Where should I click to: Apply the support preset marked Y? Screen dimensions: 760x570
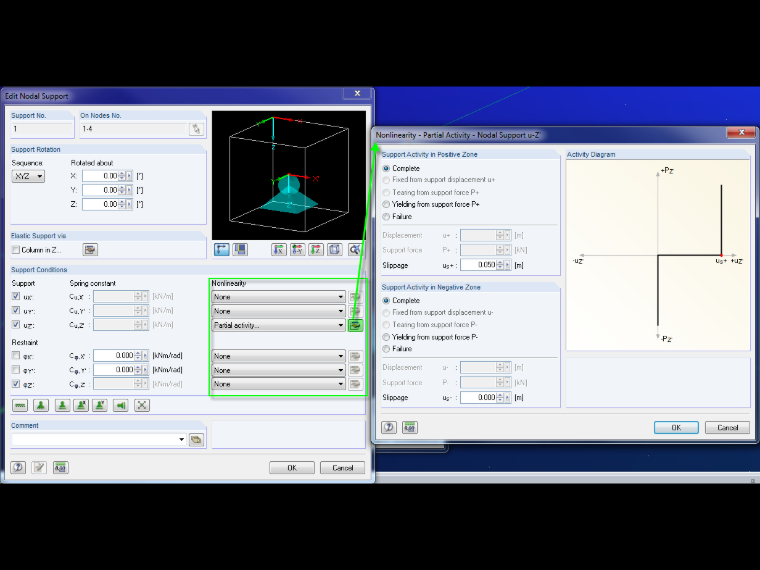[100, 405]
